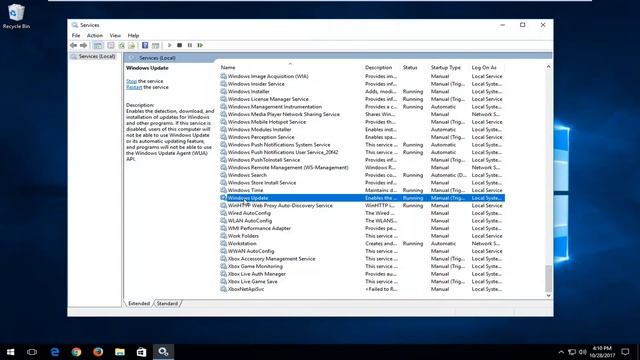Select the Windows Mobile Hotspot Service row

pyautogui.click(x=362, y=122)
